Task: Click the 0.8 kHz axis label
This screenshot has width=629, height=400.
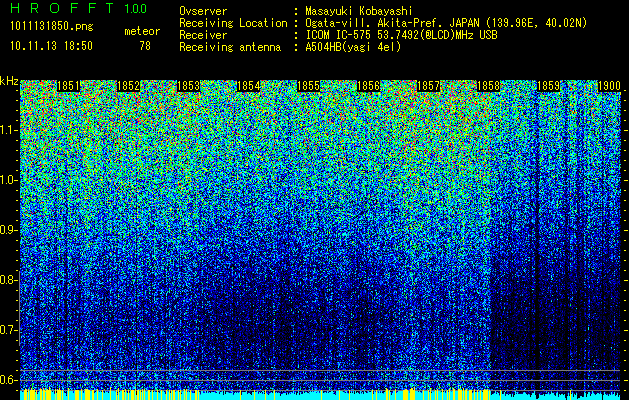Action: click(x=9, y=280)
